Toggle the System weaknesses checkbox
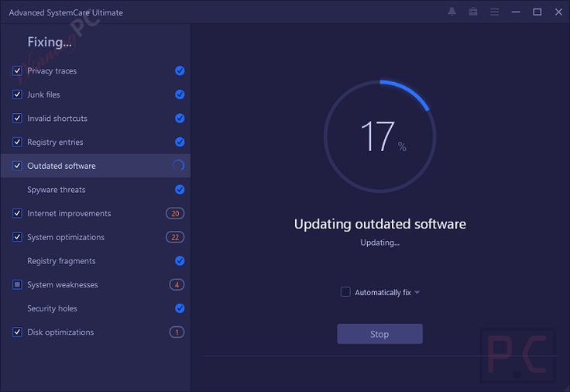The height and width of the screenshot is (392, 570). (17, 285)
